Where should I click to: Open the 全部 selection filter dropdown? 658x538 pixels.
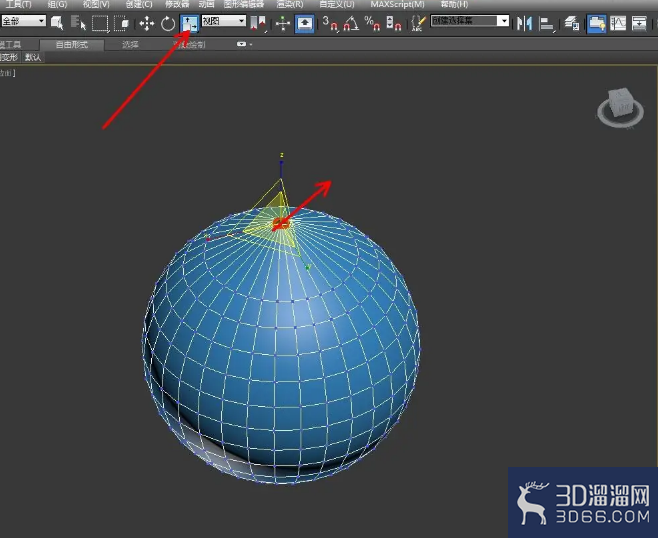[24, 21]
